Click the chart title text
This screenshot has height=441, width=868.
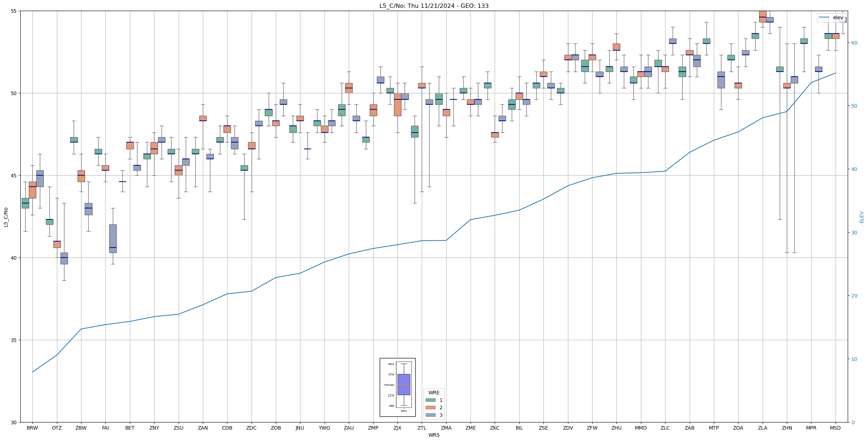[x=434, y=6]
